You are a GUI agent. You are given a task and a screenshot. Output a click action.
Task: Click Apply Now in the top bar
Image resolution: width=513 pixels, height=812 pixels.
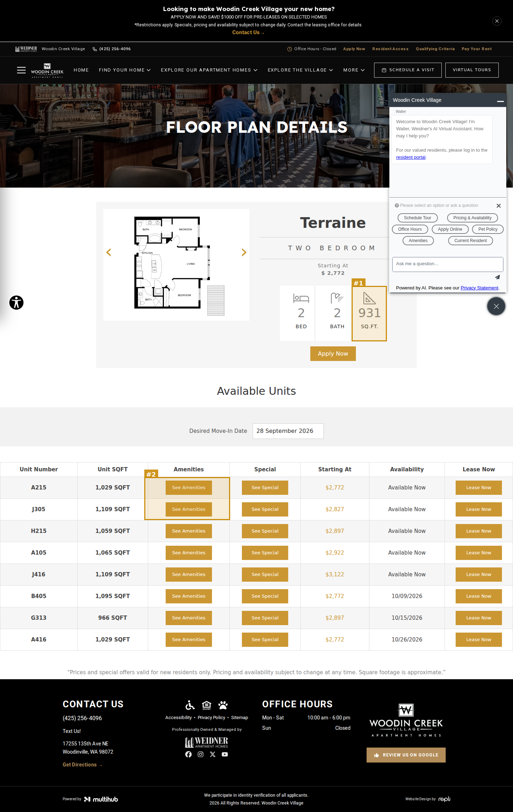click(354, 49)
